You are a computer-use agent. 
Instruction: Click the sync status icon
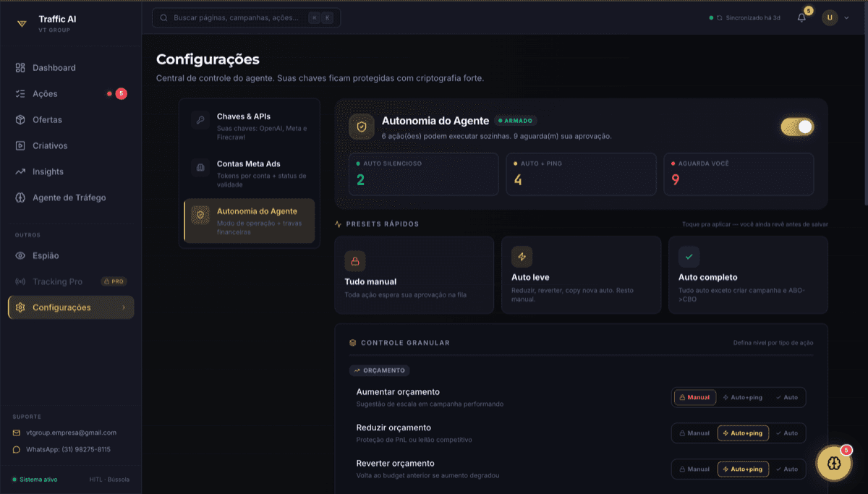click(720, 17)
